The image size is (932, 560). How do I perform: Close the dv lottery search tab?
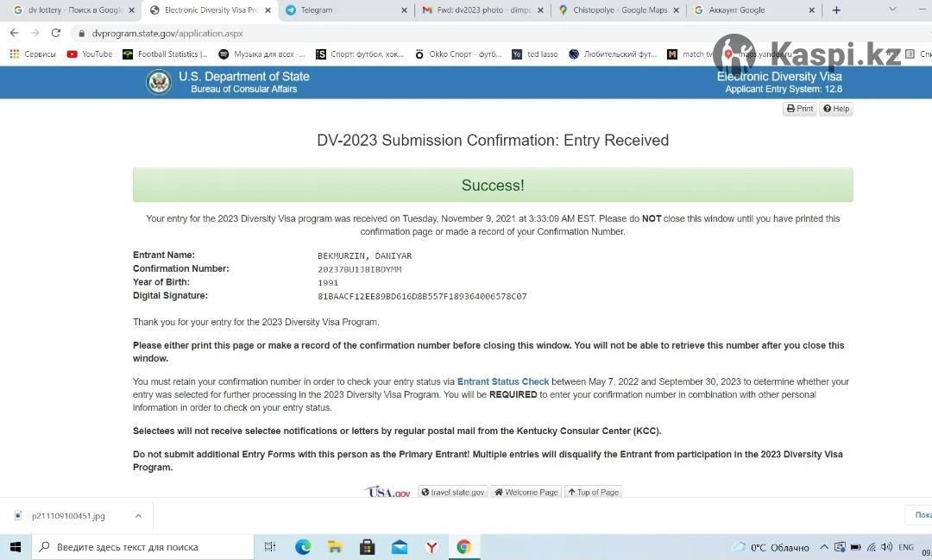tap(132, 10)
